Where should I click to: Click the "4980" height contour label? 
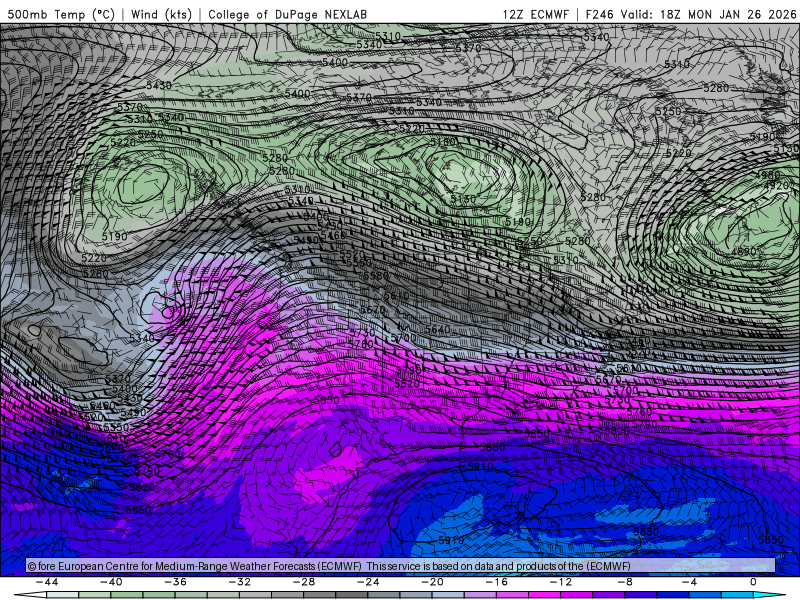pyautogui.click(x=768, y=175)
